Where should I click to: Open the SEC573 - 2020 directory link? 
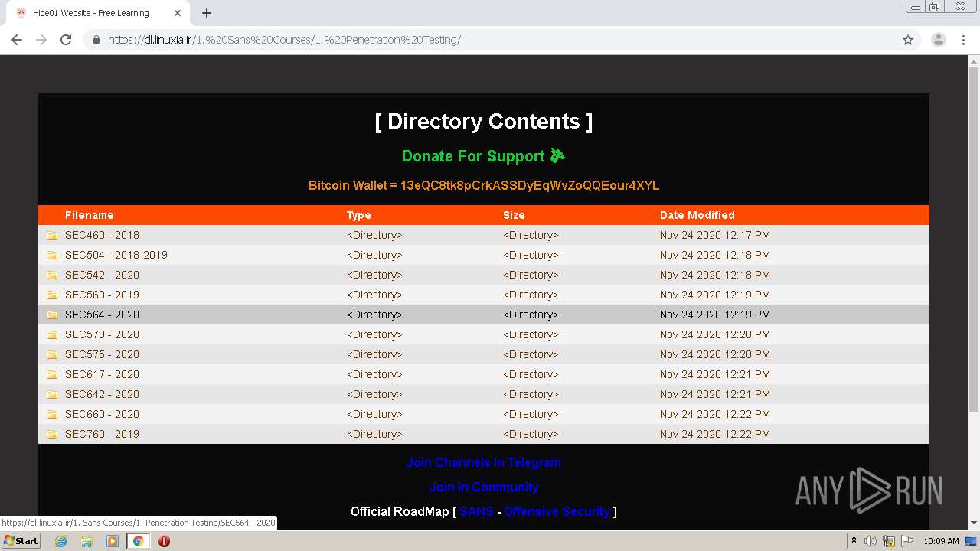tap(102, 334)
